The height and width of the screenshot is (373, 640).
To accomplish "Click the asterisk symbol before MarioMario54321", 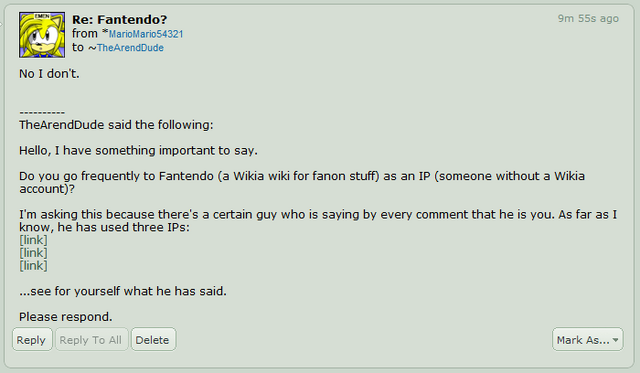I will pyautogui.click(x=105, y=31).
